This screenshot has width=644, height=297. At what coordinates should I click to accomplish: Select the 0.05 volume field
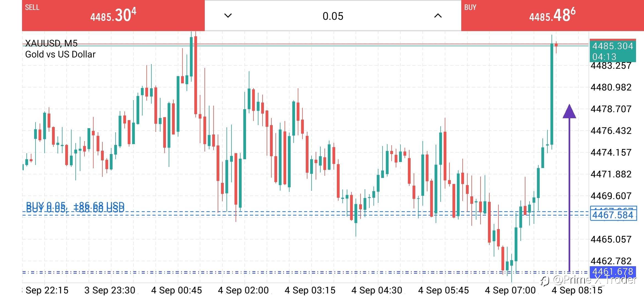(x=333, y=16)
